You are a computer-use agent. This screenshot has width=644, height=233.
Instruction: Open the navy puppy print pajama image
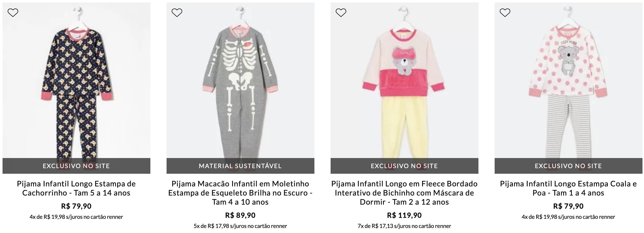click(76, 84)
